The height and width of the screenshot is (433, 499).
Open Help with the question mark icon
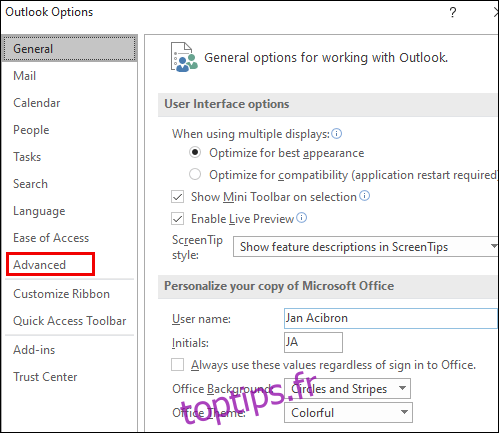(x=452, y=13)
